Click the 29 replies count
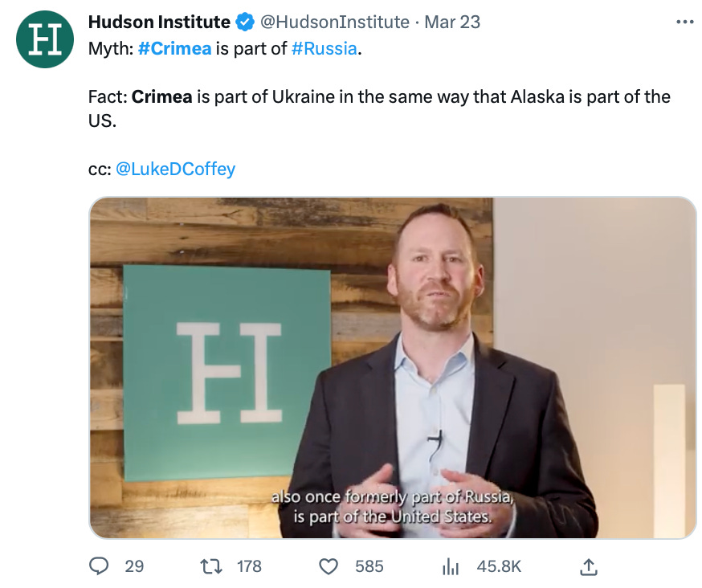702x588 pixels. (x=134, y=566)
